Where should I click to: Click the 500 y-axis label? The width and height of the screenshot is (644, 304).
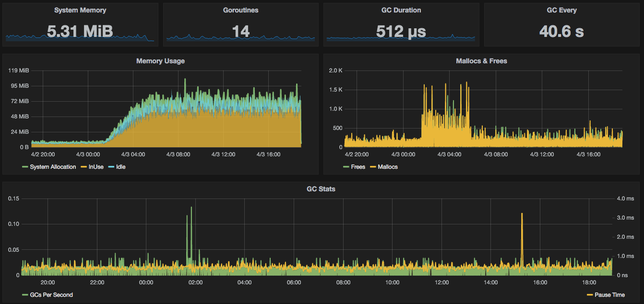[337, 128]
